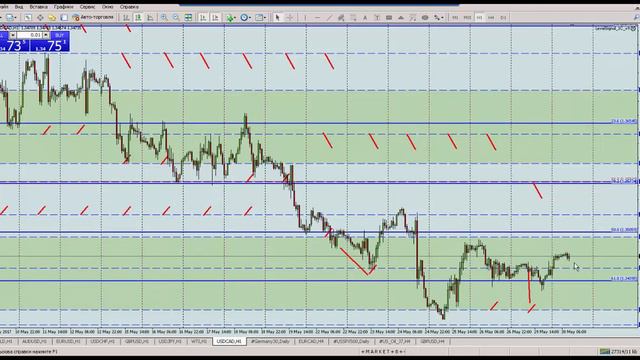The height and width of the screenshot is (360, 640).
Task: Switch to the WTI_H1 chart tab
Action: coord(199,341)
